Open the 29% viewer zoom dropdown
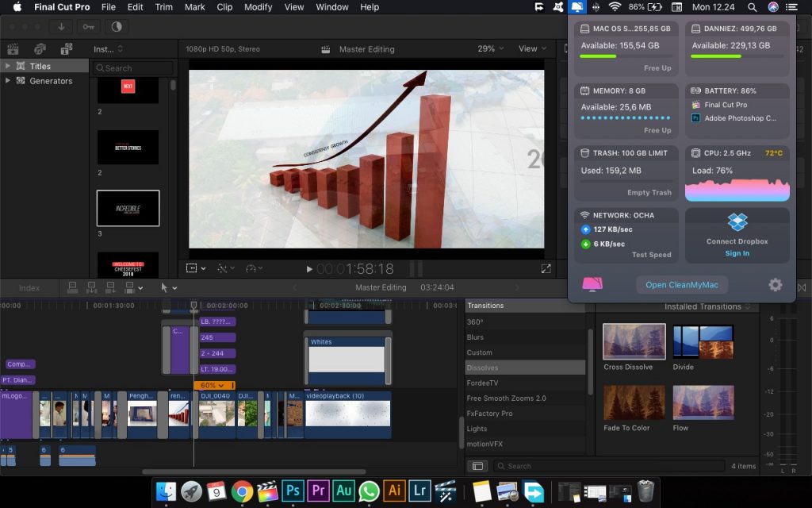The width and height of the screenshot is (812, 508). coord(490,48)
